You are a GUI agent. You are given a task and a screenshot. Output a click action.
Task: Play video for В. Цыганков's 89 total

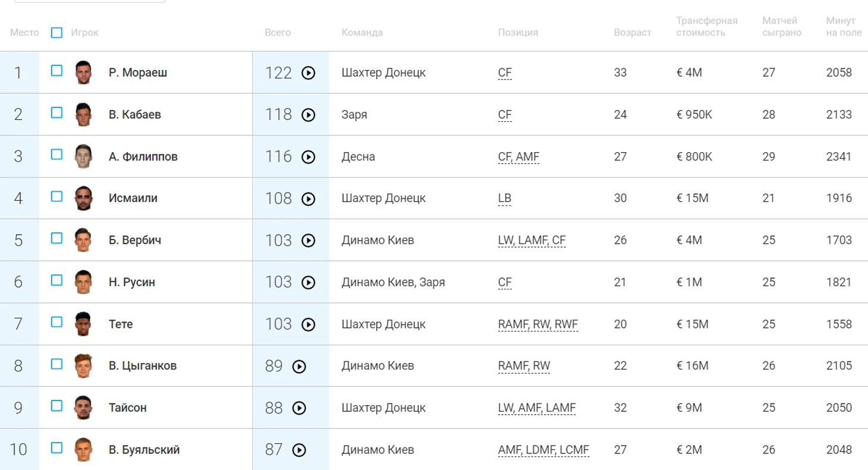coord(299,367)
